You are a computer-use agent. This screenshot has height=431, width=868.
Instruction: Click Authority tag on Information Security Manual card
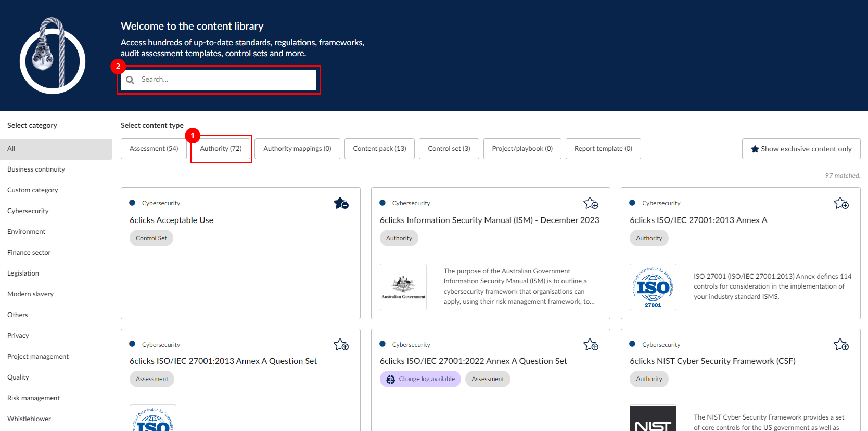(399, 238)
